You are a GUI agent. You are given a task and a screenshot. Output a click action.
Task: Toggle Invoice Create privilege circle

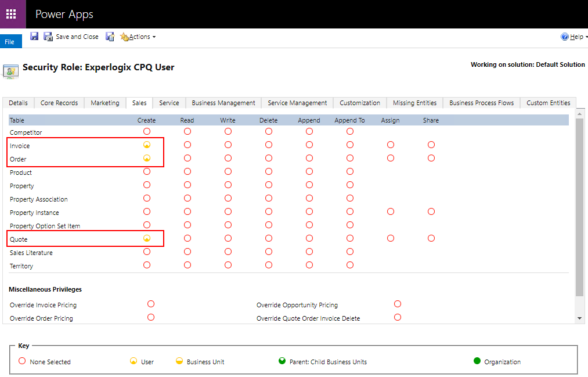[x=147, y=145]
